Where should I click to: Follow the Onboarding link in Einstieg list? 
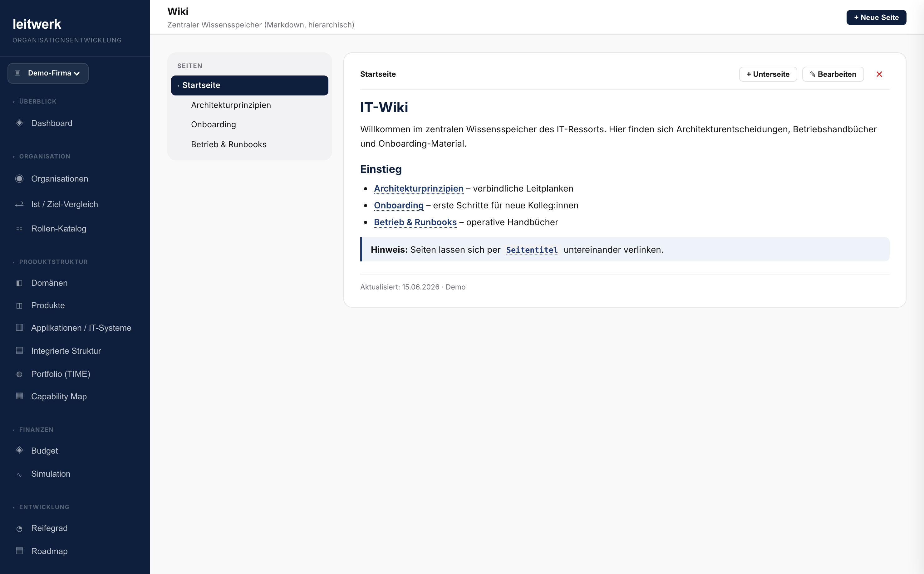pos(398,205)
